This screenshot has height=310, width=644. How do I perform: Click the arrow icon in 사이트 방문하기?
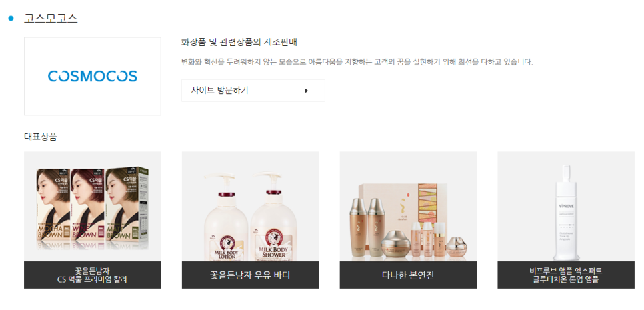[x=307, y=91]
